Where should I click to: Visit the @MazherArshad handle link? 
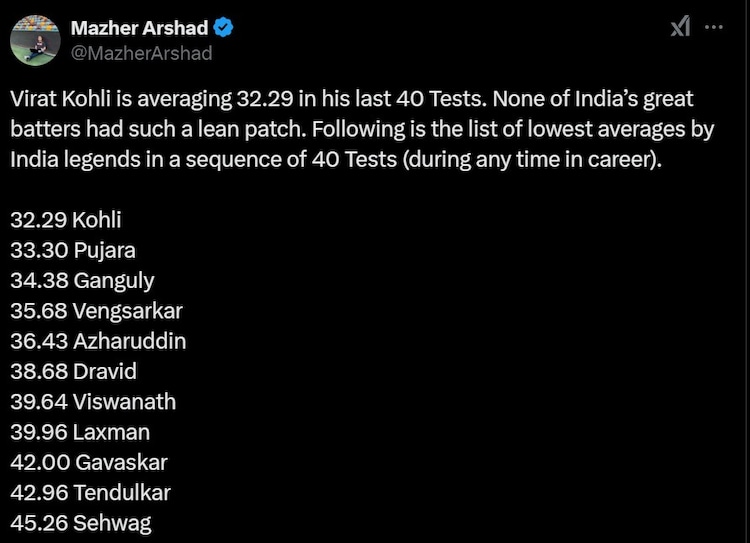(x=140, y=53)
